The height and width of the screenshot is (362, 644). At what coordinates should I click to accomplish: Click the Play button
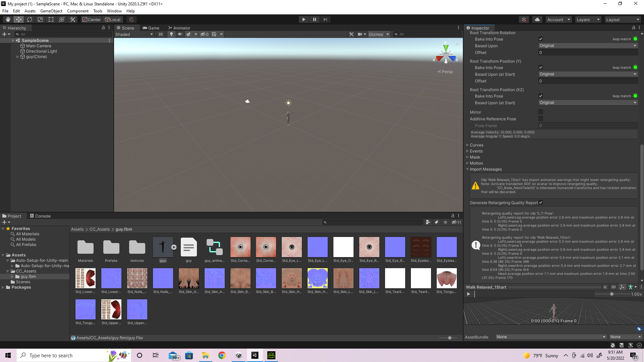[304, 19]
